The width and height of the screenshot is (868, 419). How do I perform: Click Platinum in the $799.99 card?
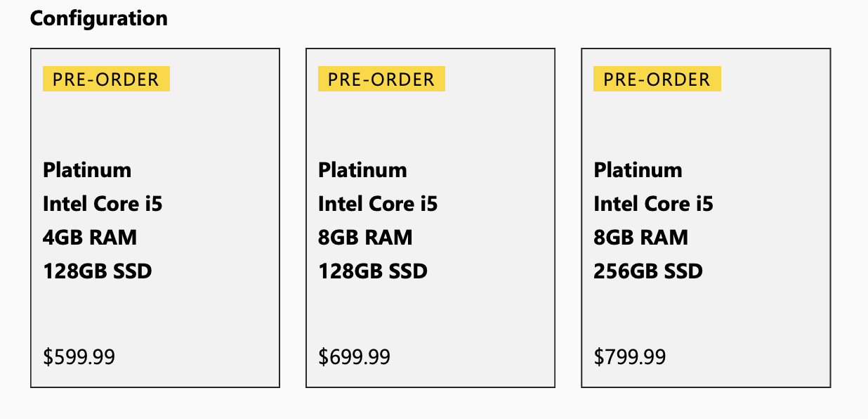[x=638, y=170]
